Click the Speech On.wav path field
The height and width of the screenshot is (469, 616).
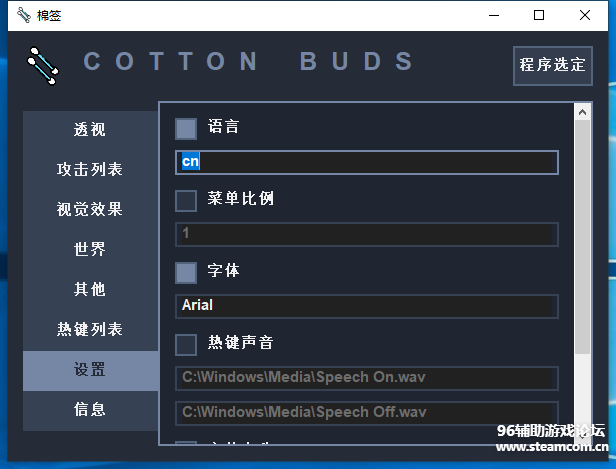click(x=366, y=378)
